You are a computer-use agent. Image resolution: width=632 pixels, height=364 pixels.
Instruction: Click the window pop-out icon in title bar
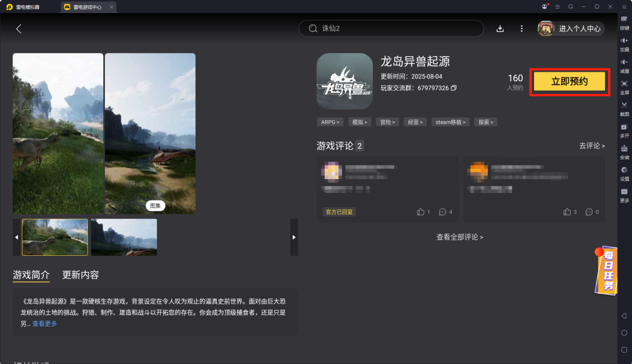click(571, 6)
